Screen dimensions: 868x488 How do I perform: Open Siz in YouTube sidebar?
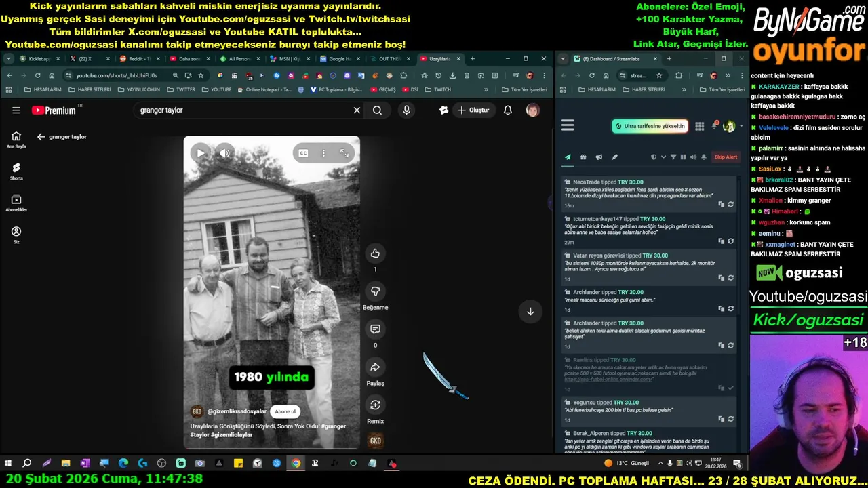coord(16,235)
